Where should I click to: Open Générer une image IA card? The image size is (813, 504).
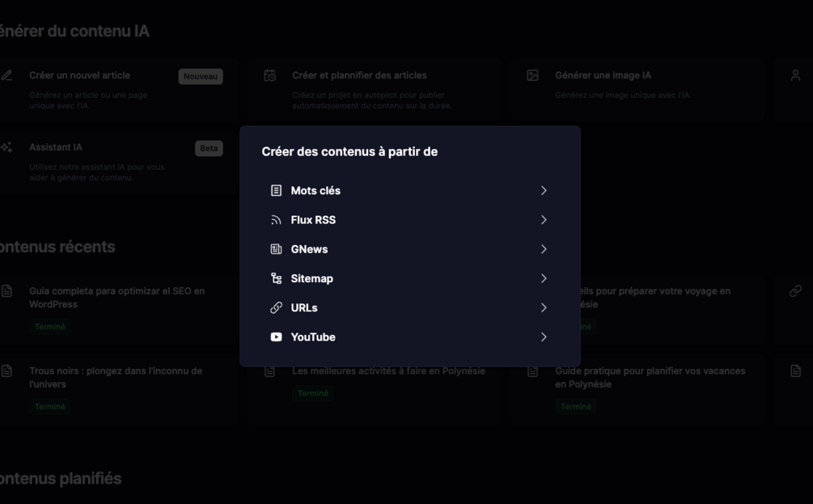click(x=637, y=90)
